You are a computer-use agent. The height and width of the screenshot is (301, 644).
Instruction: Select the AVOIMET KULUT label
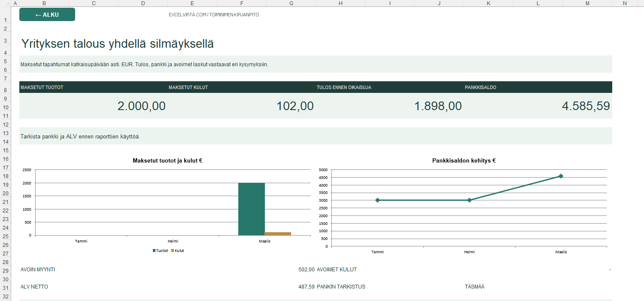[337, 270]
